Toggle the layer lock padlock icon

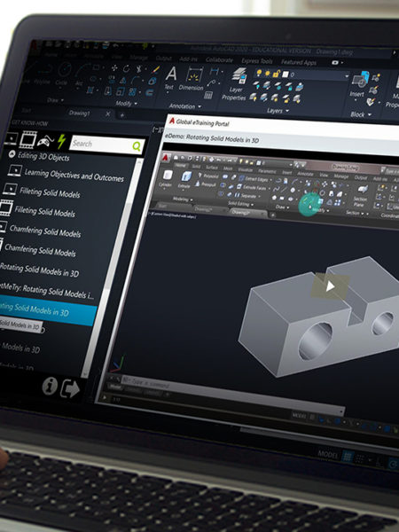pyautogui.click(x=276, y=74)
